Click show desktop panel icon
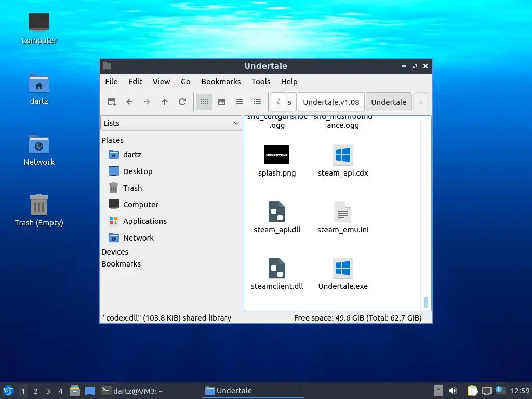The image size is (532, 399). pyautogui.click(x=90, y=391)
